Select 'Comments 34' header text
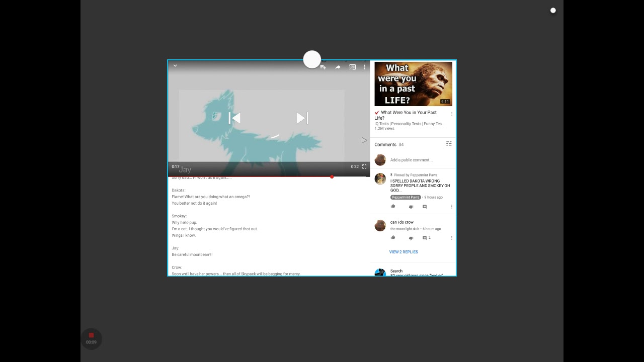This screenshot has width=644, height=362. (x=389, y=144)
